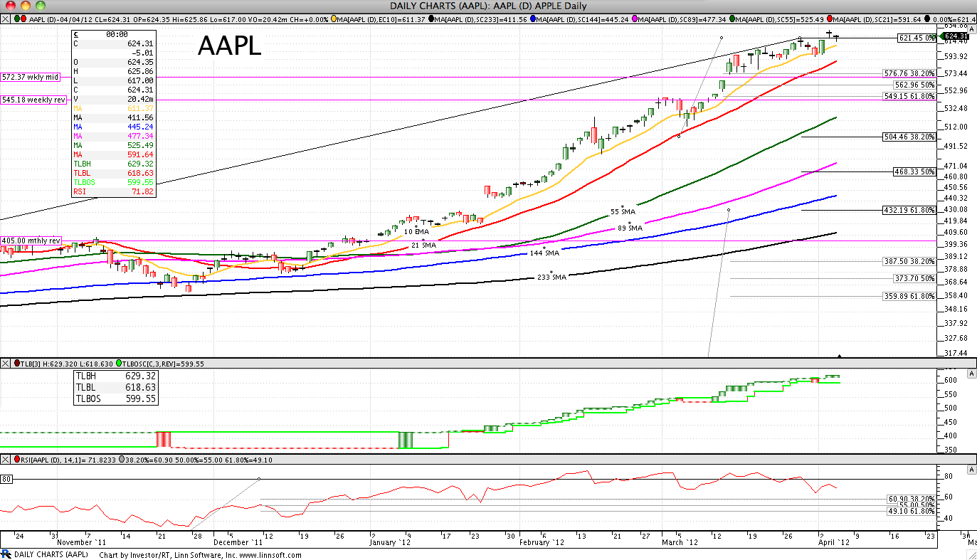Select the yellow EC10 moving average marker
The height and width of the screenshot is (560, 977).
click(x=334, y=17)
